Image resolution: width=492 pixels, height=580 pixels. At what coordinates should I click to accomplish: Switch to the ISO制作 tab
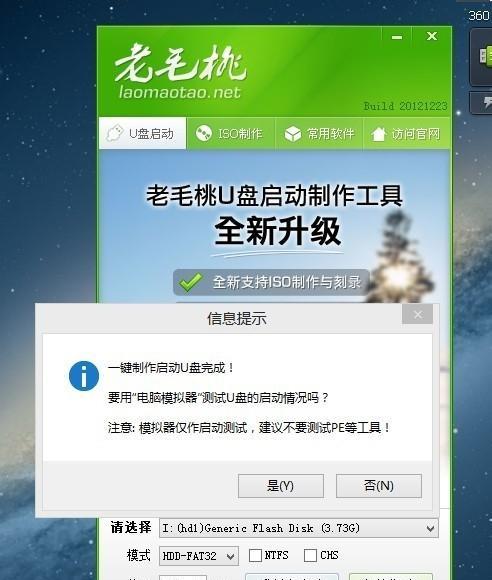(x=230, y=134)
